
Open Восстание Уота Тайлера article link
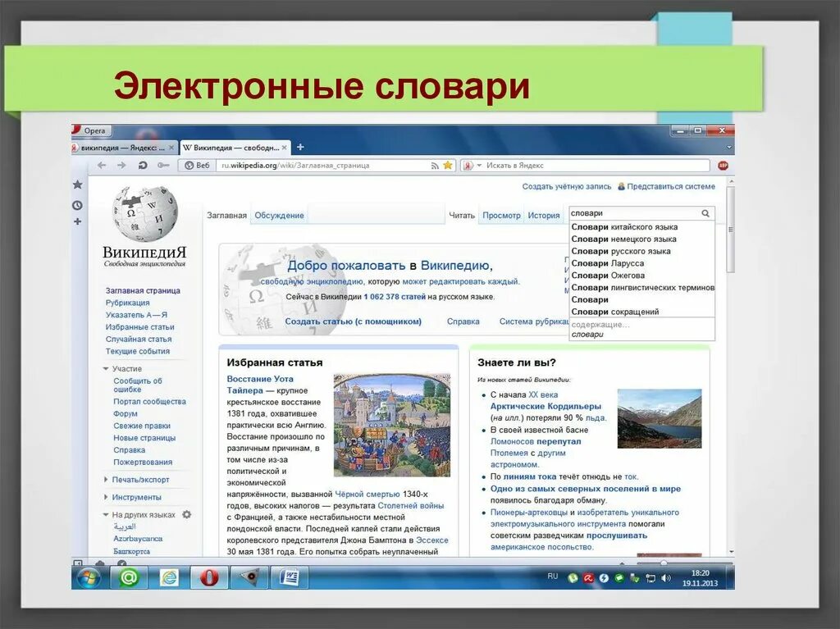point(260,385)
